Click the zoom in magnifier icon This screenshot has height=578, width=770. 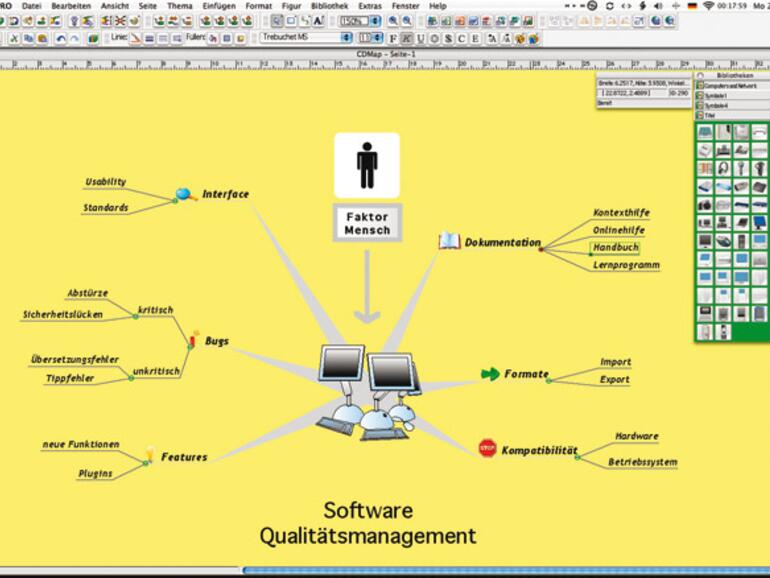(x=393, y=21)
